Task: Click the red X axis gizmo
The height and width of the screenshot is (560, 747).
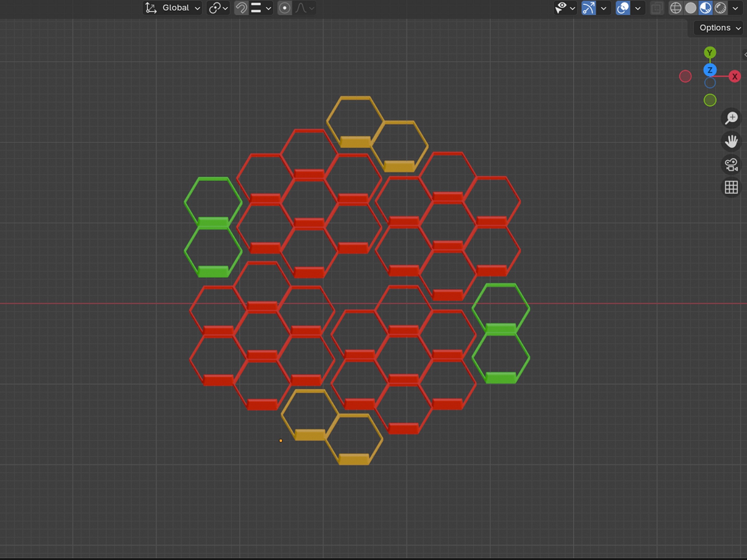Action: [x=735, y=77]
